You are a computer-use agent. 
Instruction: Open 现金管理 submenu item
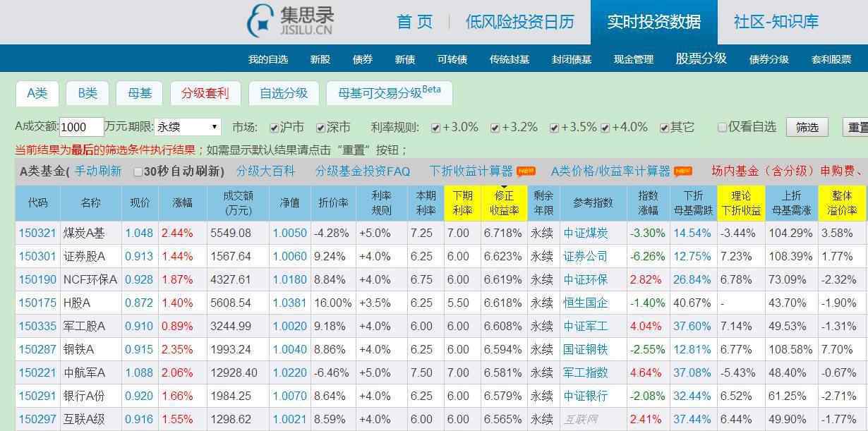634,59
